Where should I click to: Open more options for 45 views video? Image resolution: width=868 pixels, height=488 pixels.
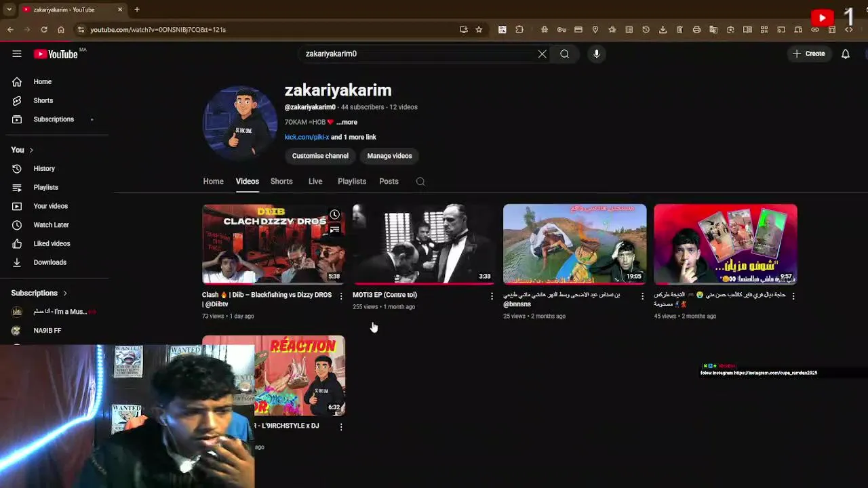pyautogui.click(x=793, y=296)
